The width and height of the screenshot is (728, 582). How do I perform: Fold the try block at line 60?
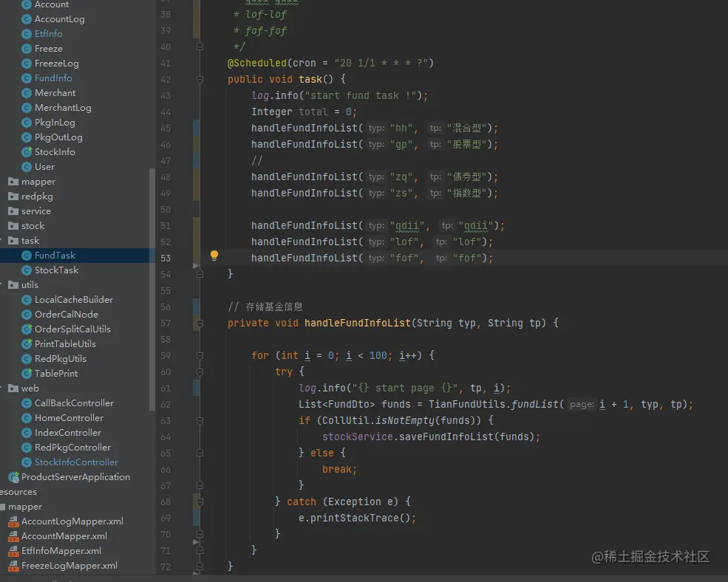[x=200, y=372]
